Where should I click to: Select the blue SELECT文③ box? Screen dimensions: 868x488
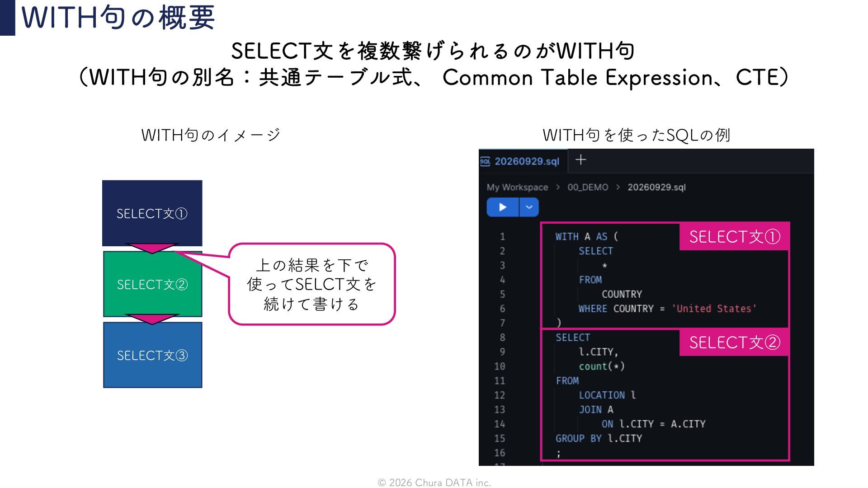click(x=152, y=355)
